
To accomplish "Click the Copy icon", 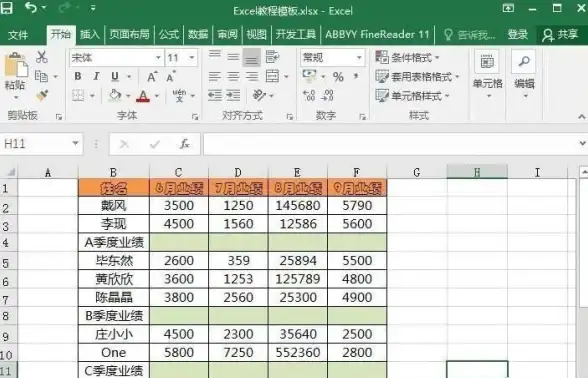I will [x=41, y=76].
